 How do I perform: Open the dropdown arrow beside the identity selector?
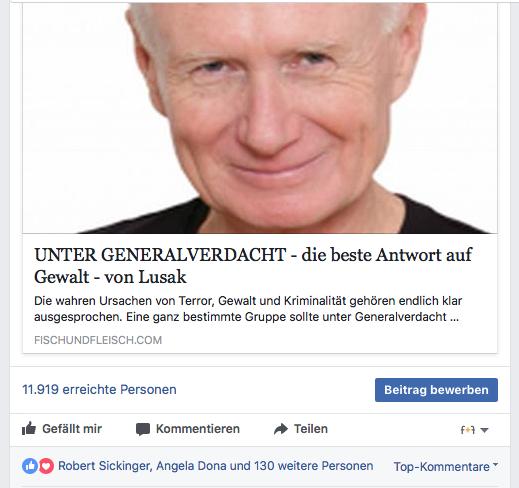coord(484,430)
